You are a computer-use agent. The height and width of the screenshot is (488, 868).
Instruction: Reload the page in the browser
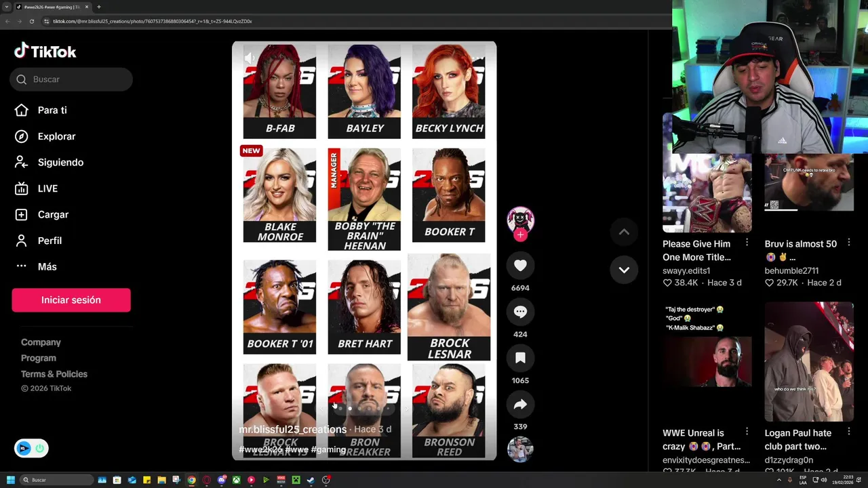[32, 21]
